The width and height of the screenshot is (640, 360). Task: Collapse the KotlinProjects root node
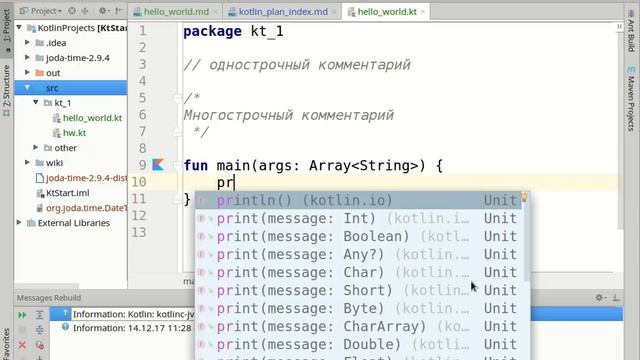click(x=19, y=27)
